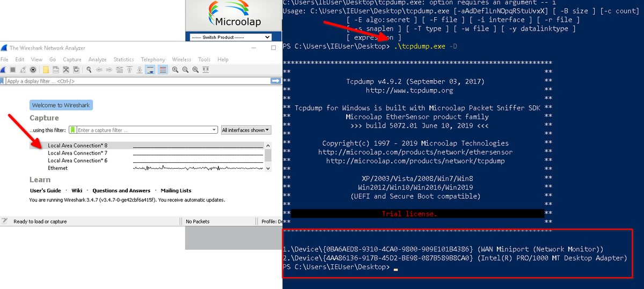Jump to first packet icon
Viewport: 644px width, 289px height.
(129, 70)
